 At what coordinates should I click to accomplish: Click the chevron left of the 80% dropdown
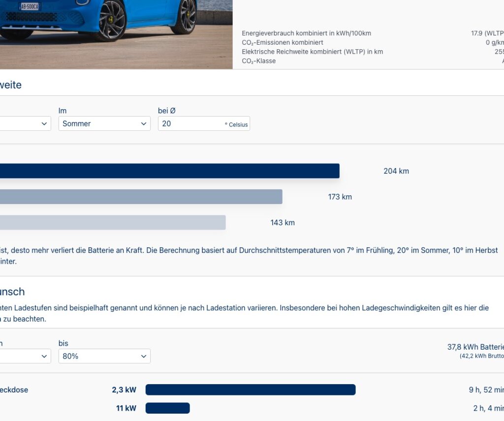pyautogui.click(x=44, y=356)
